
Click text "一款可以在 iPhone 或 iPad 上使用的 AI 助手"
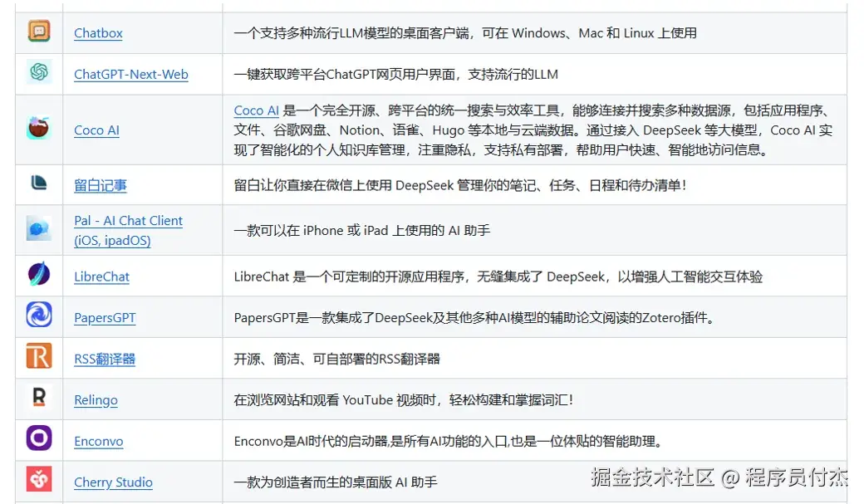(361, 231)
